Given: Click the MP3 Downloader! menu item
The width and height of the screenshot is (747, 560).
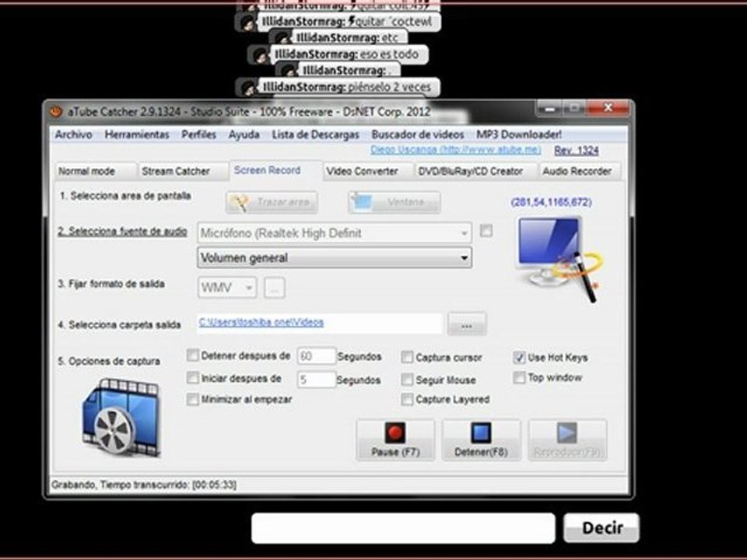Looking at the screenshot, I should pos(519,135).
